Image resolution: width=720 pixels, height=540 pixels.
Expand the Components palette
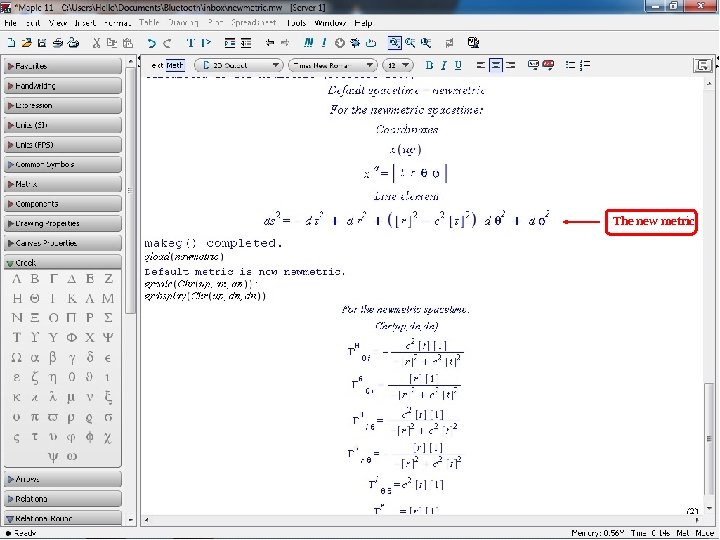pyautogui.click(x=63, y=204)
